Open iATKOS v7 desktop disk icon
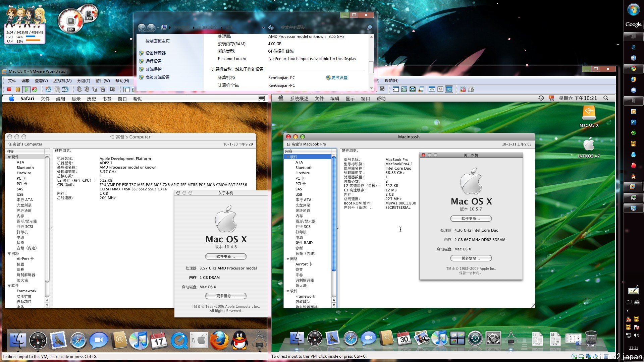644x362 pixels. (589, 147)
